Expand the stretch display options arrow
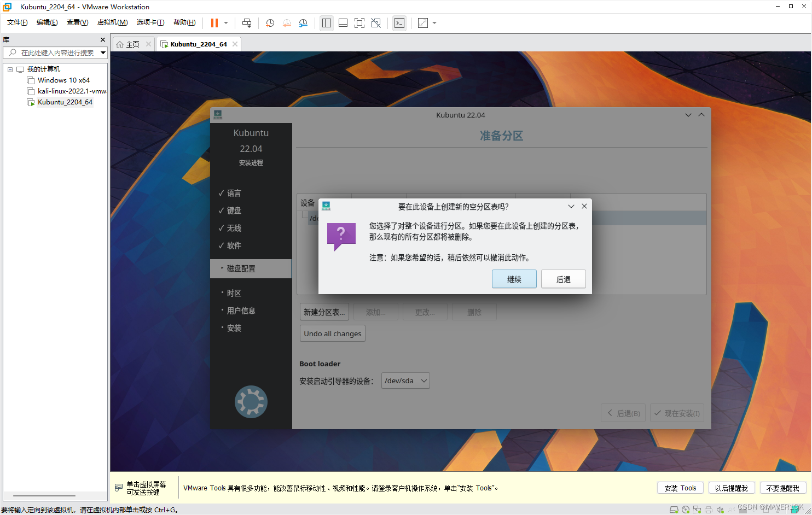This screenshot has height=515, width=812. click(x=434, y=23)
